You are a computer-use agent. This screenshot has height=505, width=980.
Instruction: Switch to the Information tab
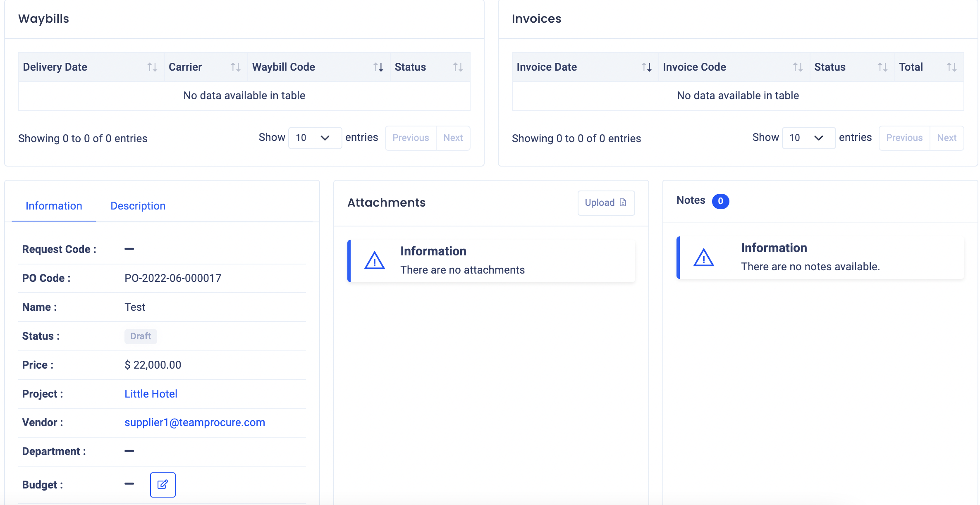(54, 206)
